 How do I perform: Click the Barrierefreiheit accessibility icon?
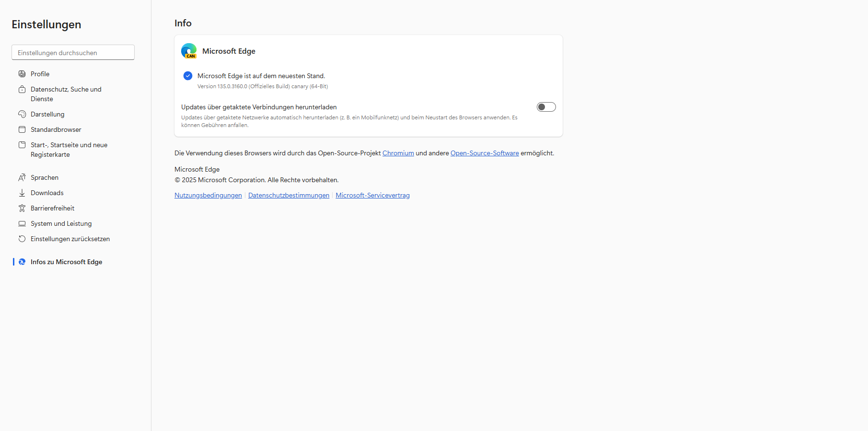(x=22, y=208)
